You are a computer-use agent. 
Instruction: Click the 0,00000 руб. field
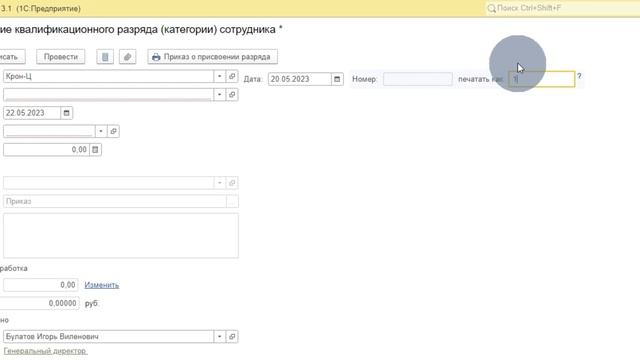(x=40, y=303)
